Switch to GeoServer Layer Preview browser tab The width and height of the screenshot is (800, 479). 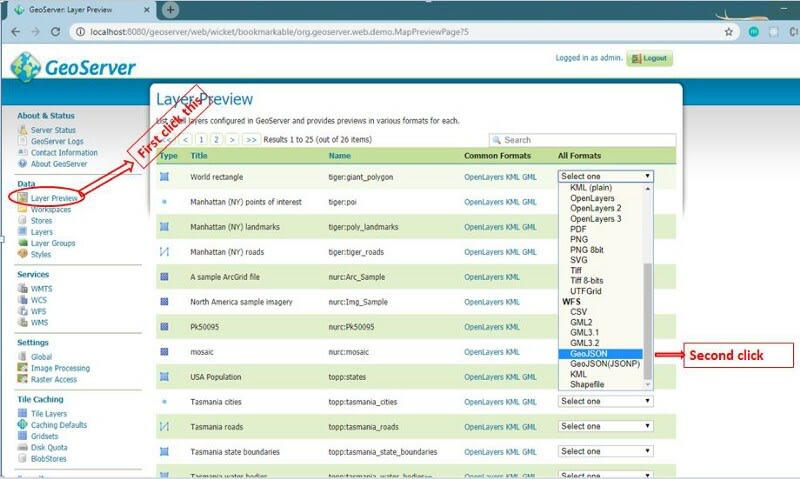(81, 10)
